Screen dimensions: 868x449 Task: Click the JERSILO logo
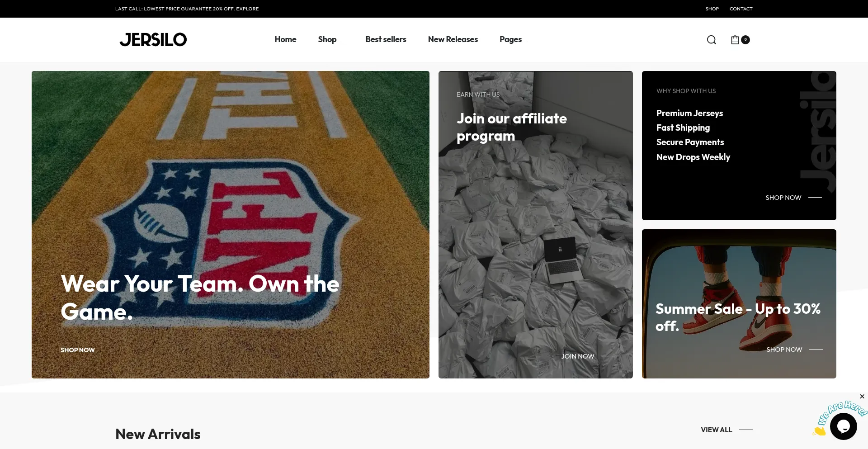click(x=153, y=40)
